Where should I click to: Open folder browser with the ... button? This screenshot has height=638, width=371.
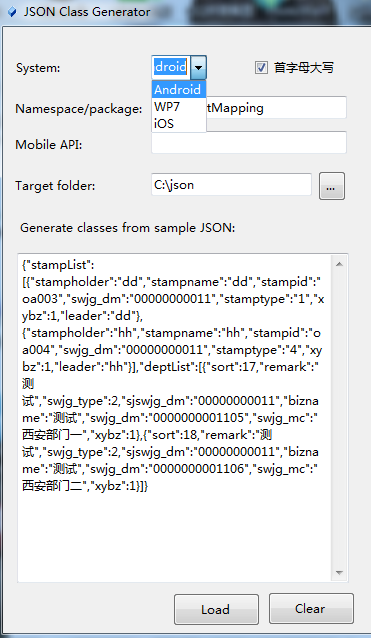click(332, 186)
